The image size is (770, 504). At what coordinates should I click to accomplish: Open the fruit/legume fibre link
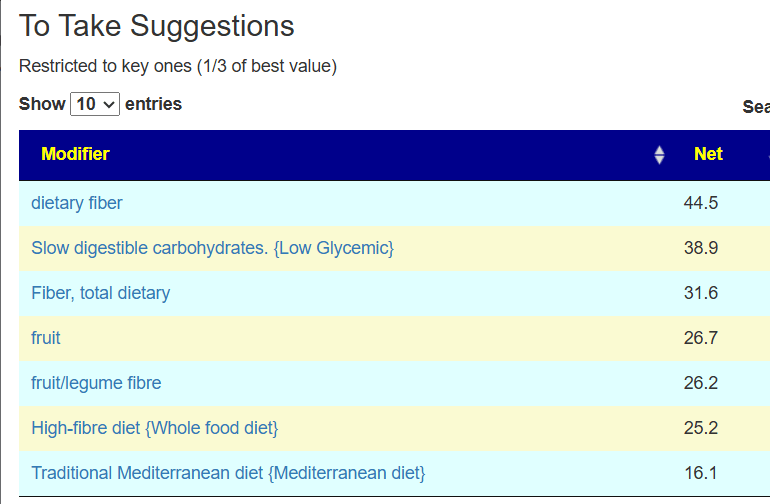[96, 383]
